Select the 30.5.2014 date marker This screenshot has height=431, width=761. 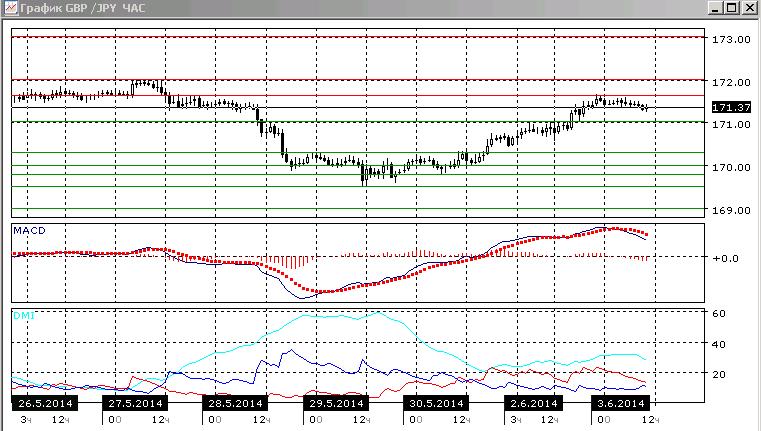(x=436, y=403)
